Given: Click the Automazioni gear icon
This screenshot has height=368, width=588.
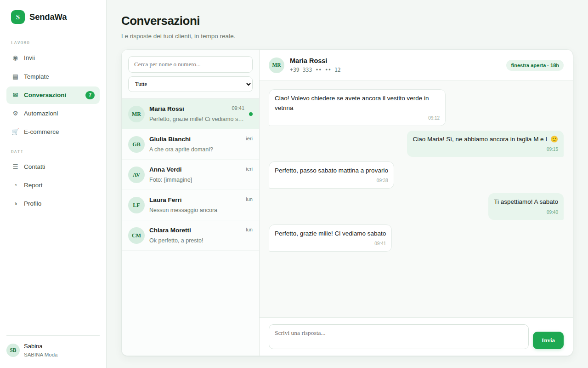Looking at the screenshot, I should pyautogui.click(x=15, y=114).
